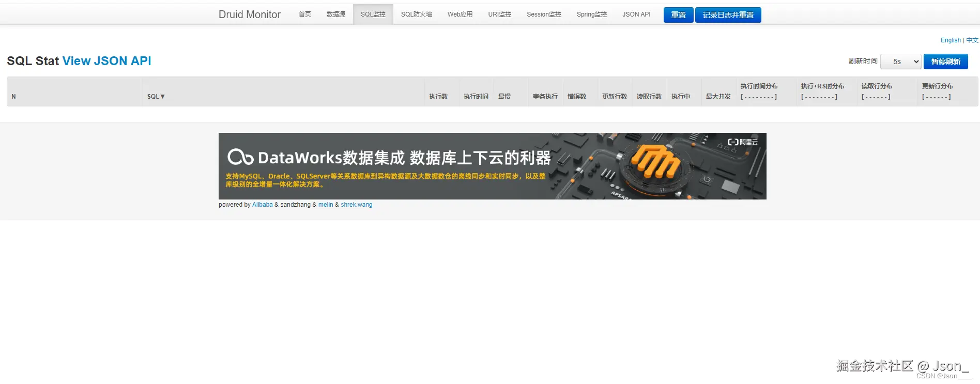Switch to the Web应用 page
The image size is (980, 384).
click(460, 14)
